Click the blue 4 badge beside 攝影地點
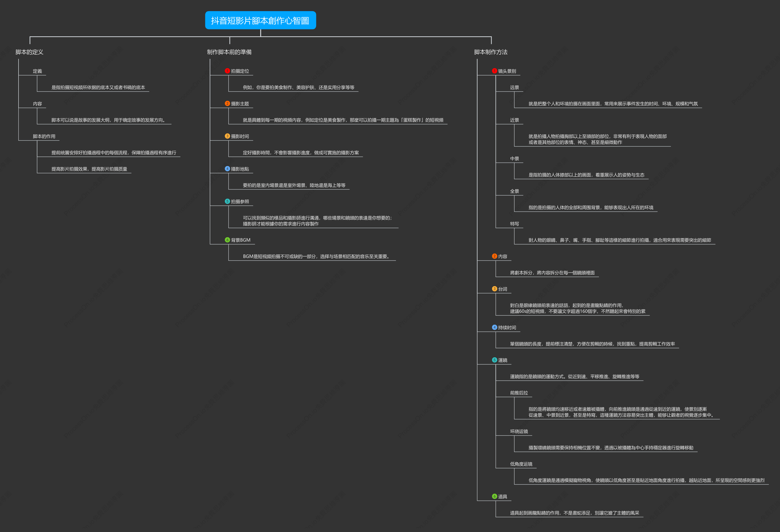The image size is (780, 532). pos(227,168)
